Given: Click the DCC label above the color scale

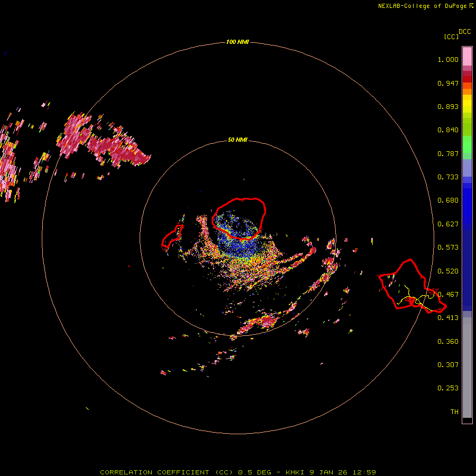Looking at the screenshot, I should click(465, 32).
